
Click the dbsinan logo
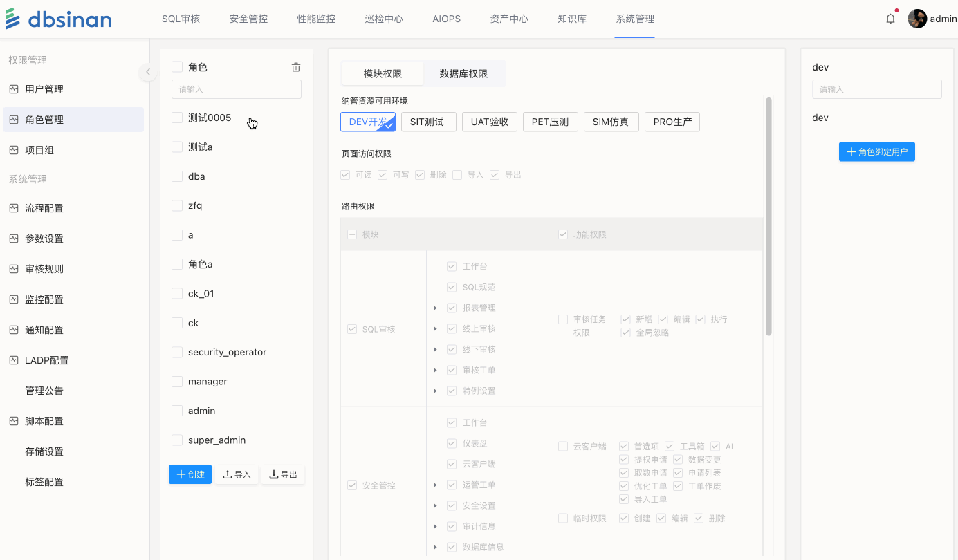click(58, 19)
